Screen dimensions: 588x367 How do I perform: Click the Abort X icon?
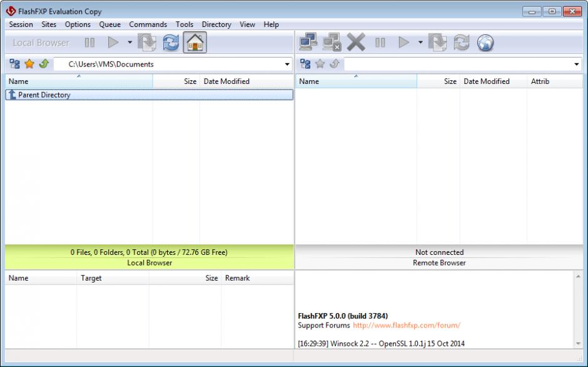pyautogui.click(x=356, y=42)
